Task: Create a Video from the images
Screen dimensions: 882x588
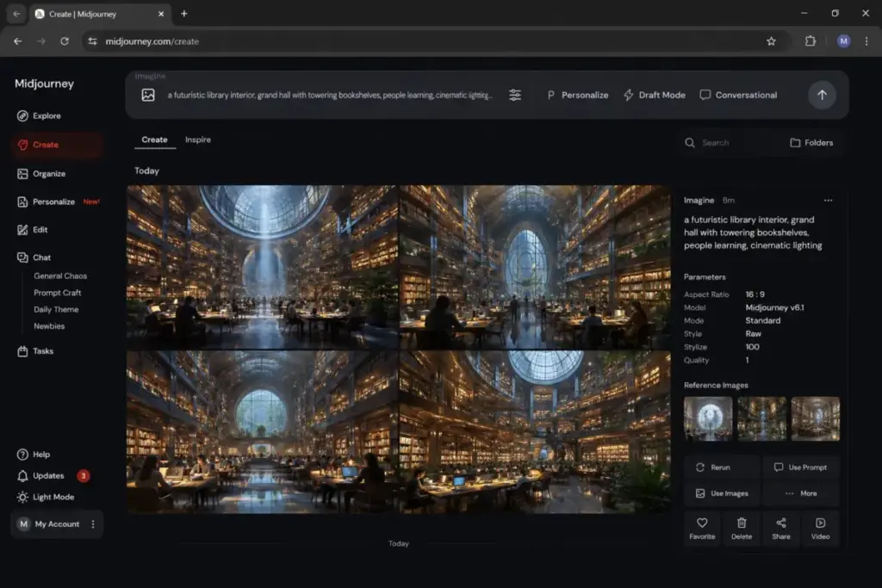Action: click(820, 529)
